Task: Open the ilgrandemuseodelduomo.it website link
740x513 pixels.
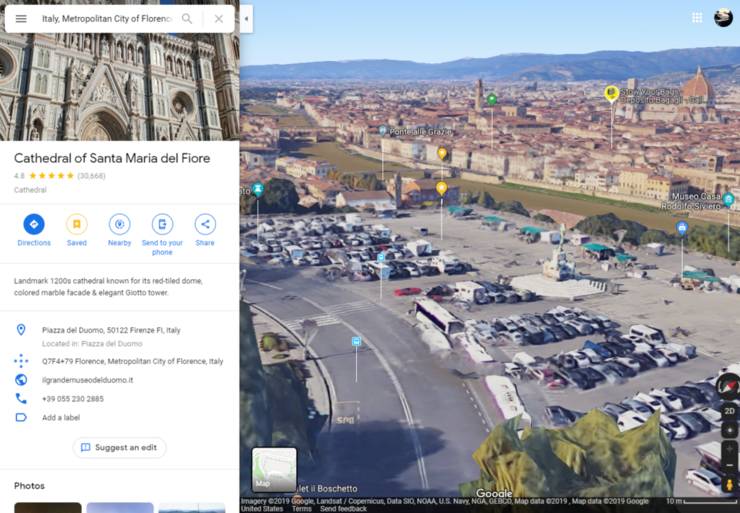Action: tap(87, 380)
